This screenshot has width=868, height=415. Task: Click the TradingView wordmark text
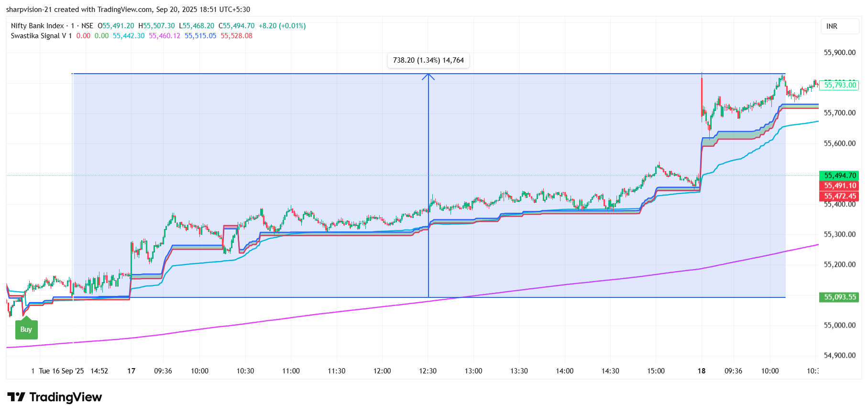pos(66,397)
